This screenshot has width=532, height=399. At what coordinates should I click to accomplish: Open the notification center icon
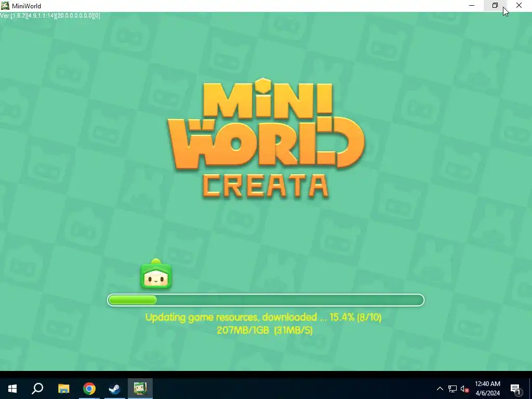[x=516, y=389]
